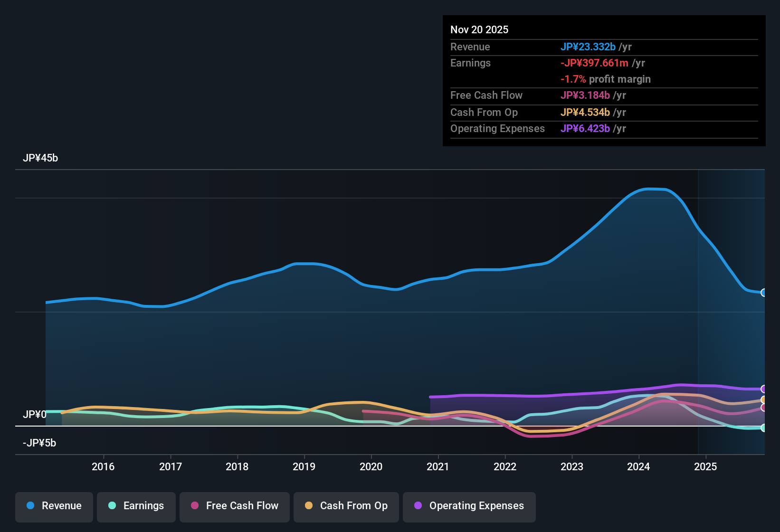Click the Nov 20 2025 tooltip header

coord(479,29)
